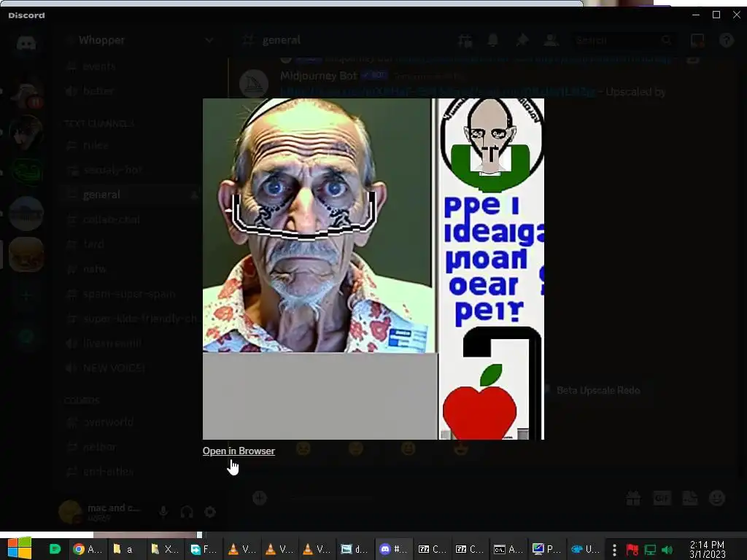This screenshot has height=560, width=747.
Task: Click the Midjourney Bot username
Action: coord(318,76)
